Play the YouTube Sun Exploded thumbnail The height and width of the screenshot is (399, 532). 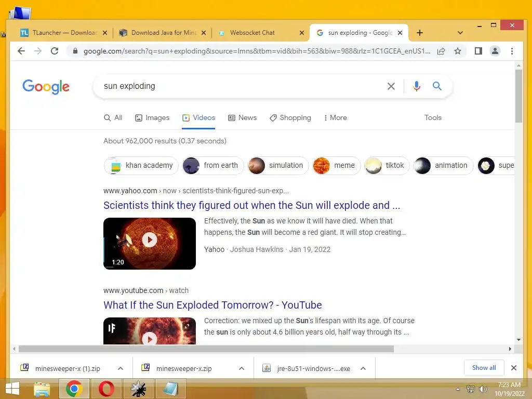point(150,331)
